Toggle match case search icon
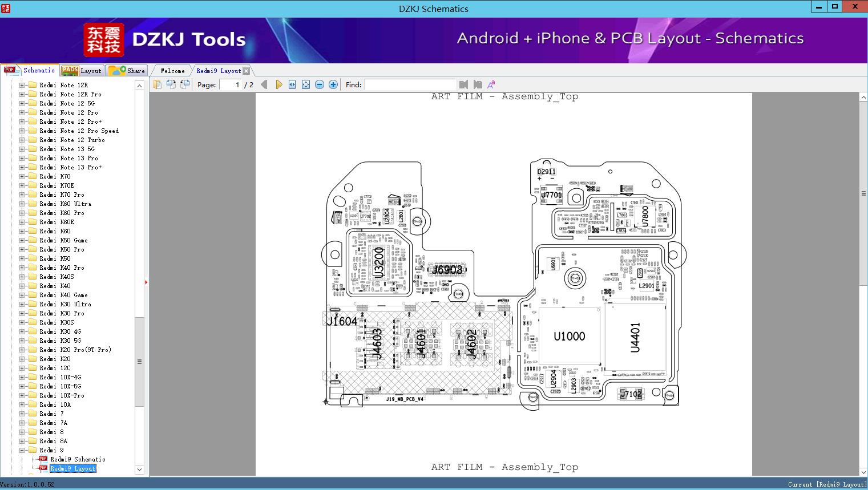Screen dimensions: 868x490 [491, 84]
